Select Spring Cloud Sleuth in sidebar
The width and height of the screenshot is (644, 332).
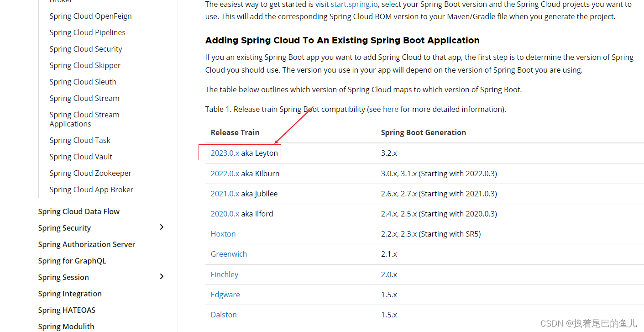(83, 81)
